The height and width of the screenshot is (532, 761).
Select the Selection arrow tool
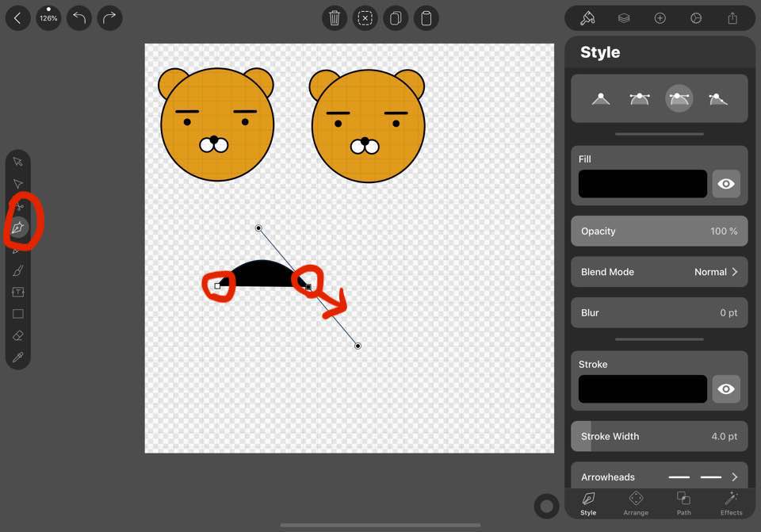(x=18, y=162)
